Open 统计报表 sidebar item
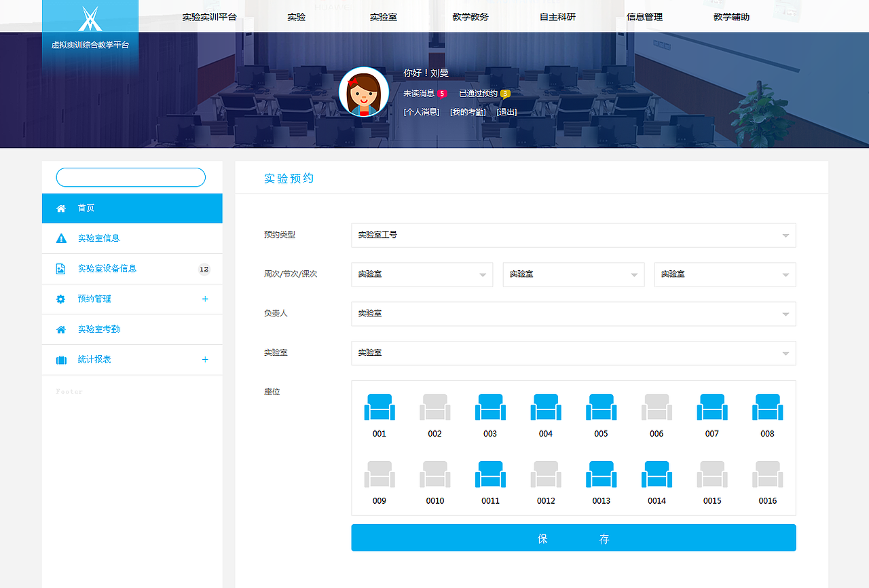 (x=132, y=360)
